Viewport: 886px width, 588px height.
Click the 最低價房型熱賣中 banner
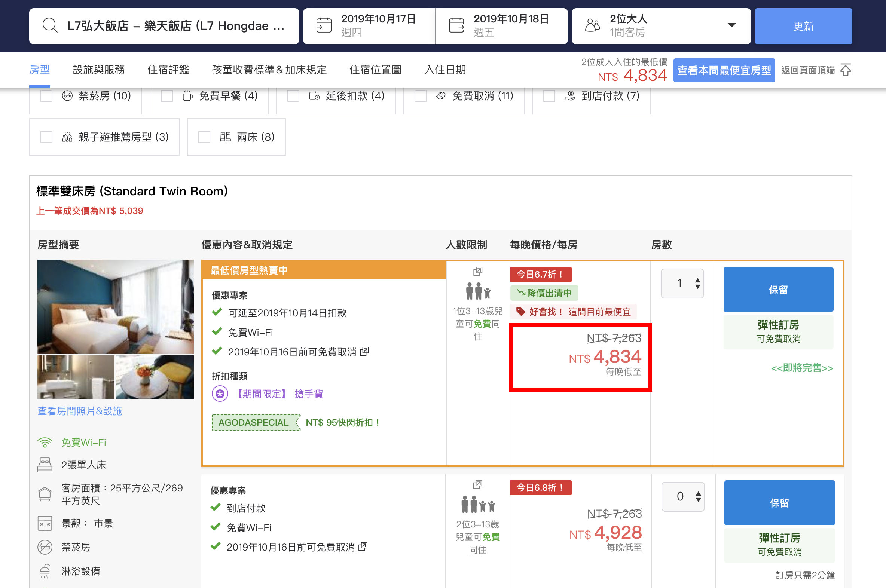pyautogui.click(x=324, y=270)
